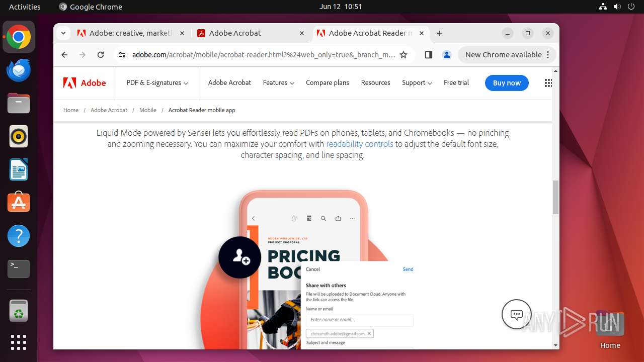The image size is (644, 362).
Task: Click the Free trial link
Action: point(456,83)
